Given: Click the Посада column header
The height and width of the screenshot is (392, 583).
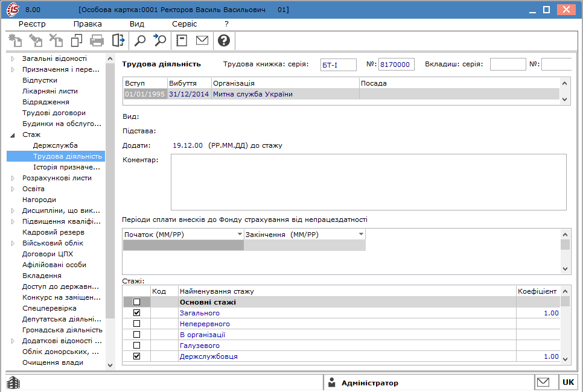Looking at the screenshot, I should point(459,83).
